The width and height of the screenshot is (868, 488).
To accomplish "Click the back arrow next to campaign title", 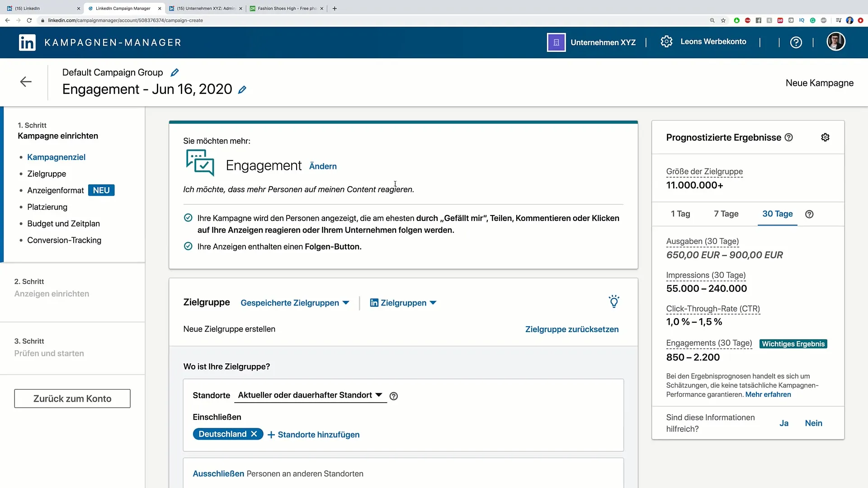I will pos(26,82).
